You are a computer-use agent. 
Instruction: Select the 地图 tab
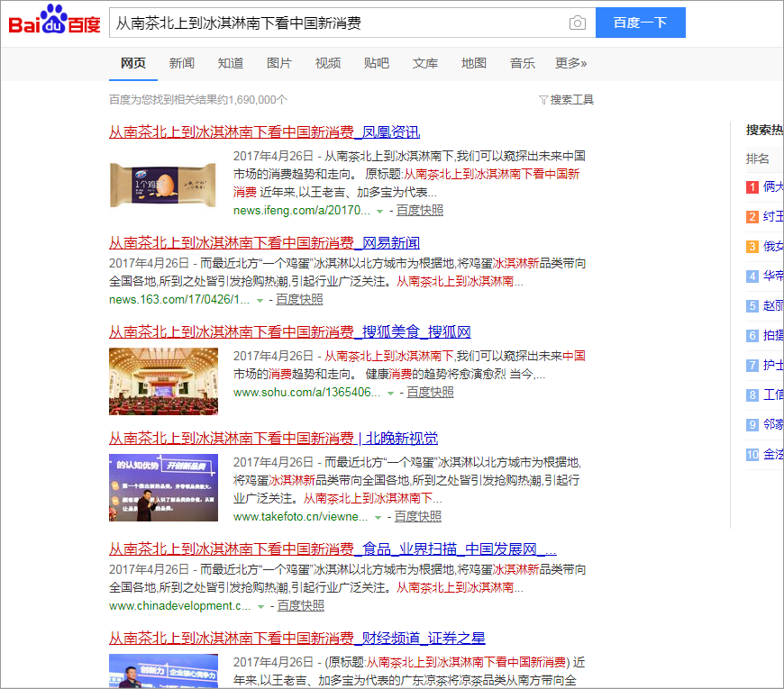[474, 63]
